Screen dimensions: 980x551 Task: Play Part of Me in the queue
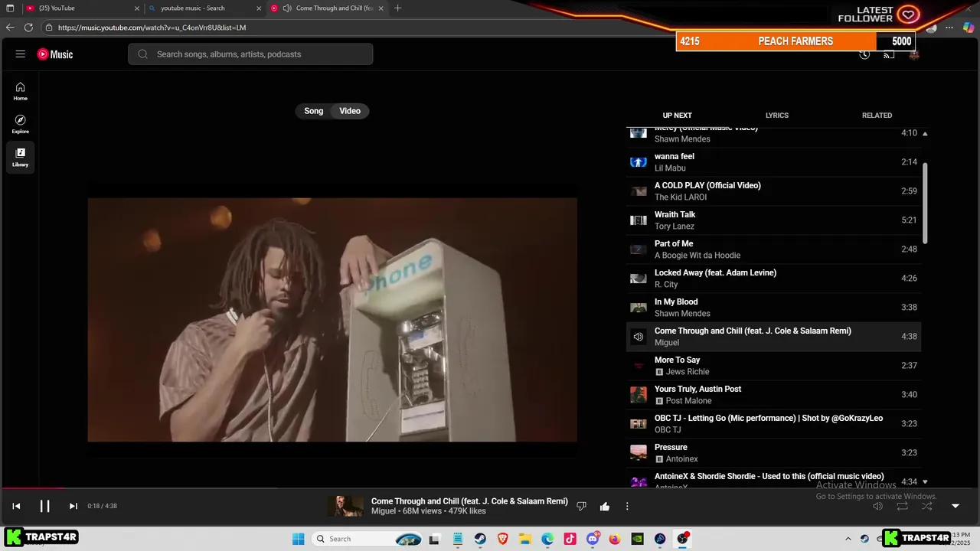tap(773, 249)
